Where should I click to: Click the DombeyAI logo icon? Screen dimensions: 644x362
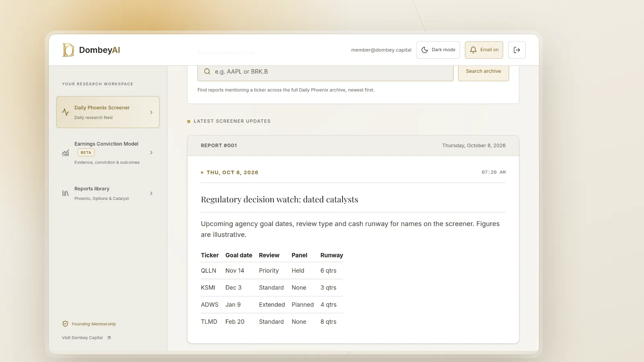point(68,50)
